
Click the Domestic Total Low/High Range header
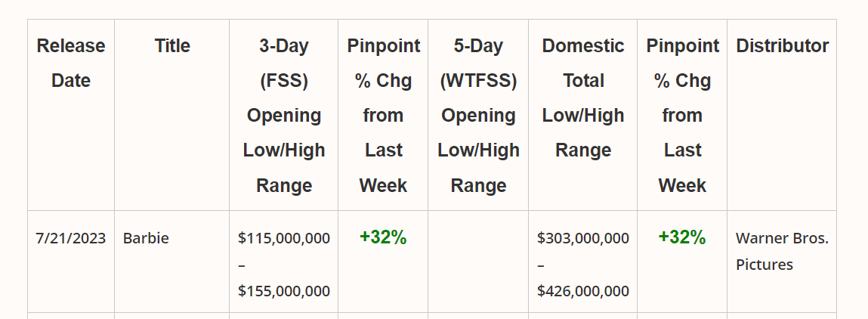point(583,98)
